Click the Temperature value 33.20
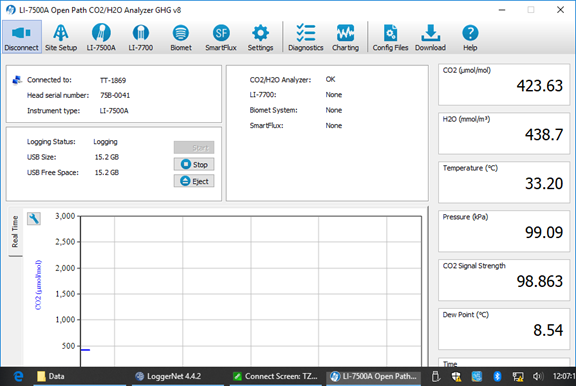 click(544, 184)
